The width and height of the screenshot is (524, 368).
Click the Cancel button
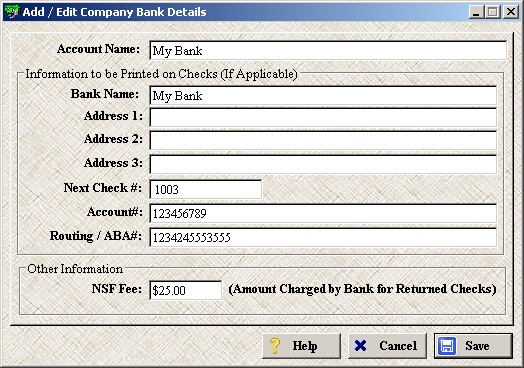387,346
